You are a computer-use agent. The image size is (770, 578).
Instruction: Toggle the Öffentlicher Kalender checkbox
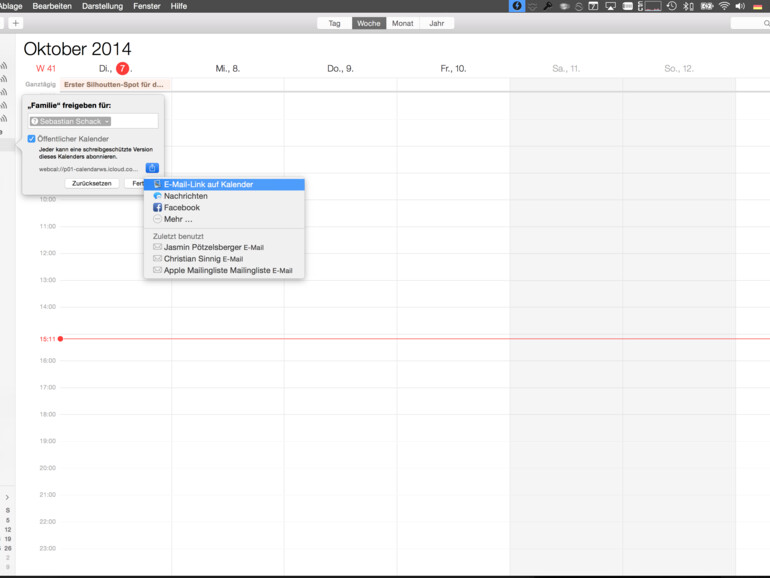pos(31,139)
